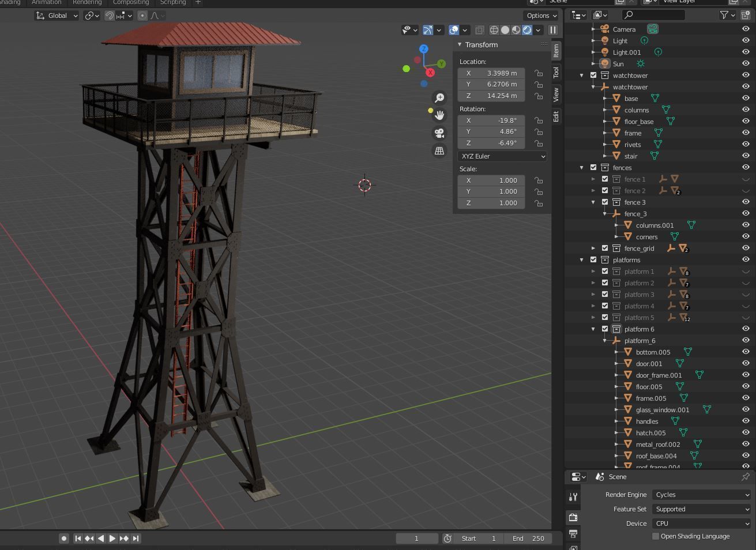The height and width of the screenshot is (550, 756).
Task: Click the blue Z axis gizmo ball
Action: tap(424, 49)
